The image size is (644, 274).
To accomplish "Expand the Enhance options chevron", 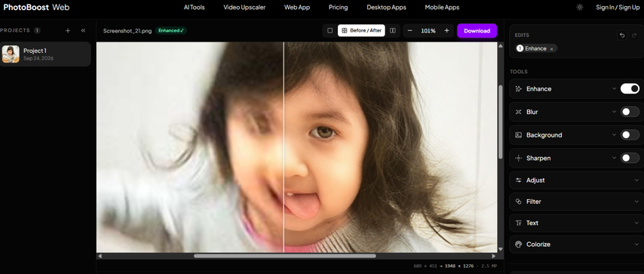I will click(614, 89).
